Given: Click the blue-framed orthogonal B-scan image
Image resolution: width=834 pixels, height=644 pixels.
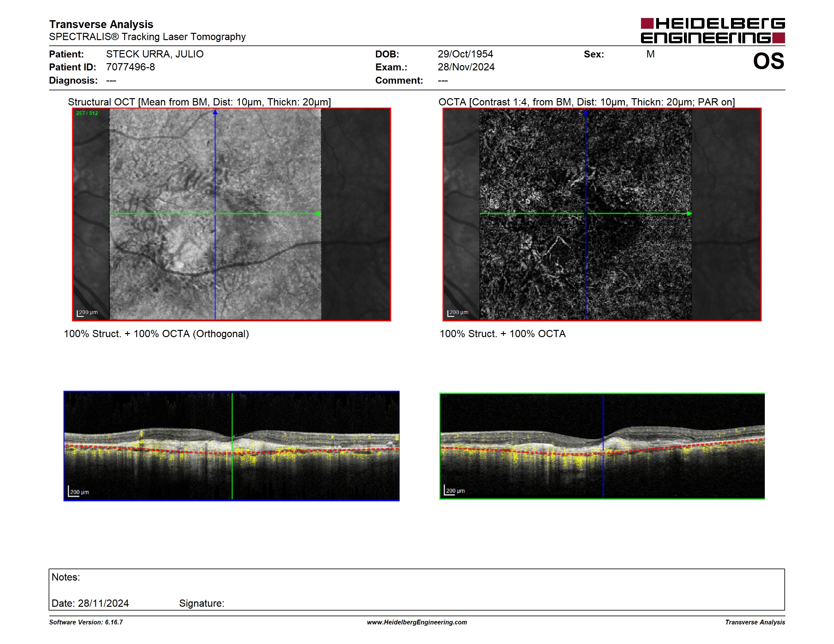Looking at the screenshot, I should 232,446.
